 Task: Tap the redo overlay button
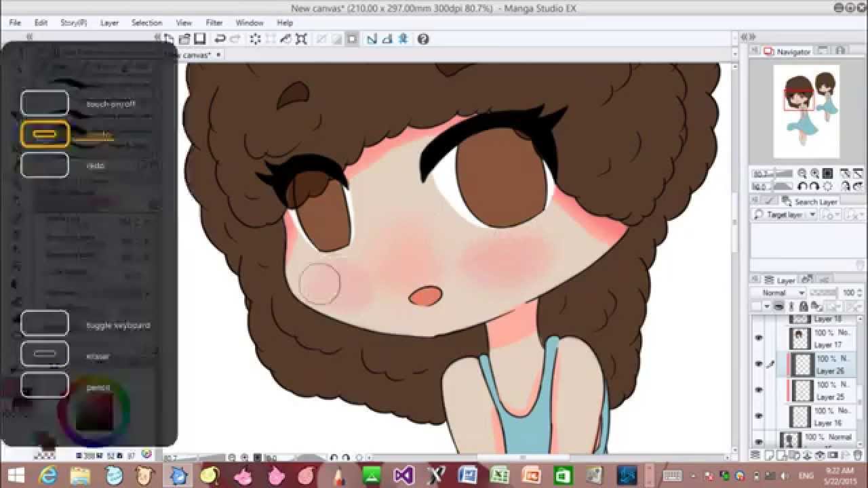(x=45, y=165)
